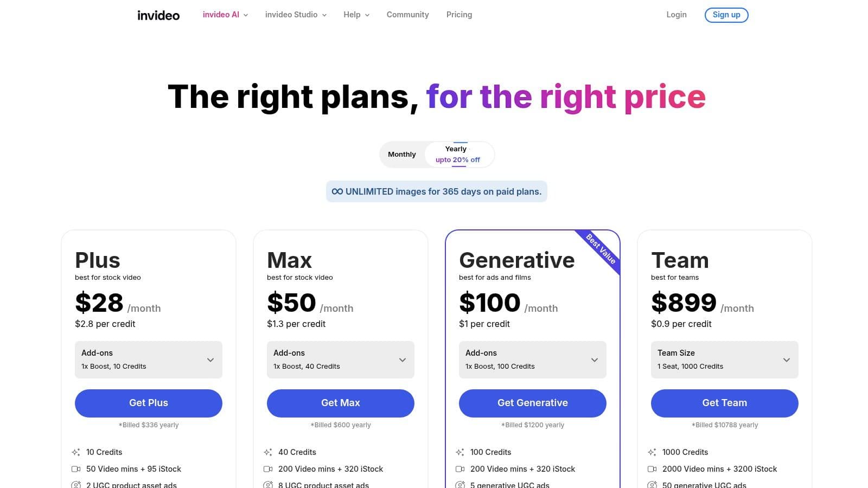Click the Best Value ribbon on Generative
Viewport: 868px width, 488px height.
[600, 249]
